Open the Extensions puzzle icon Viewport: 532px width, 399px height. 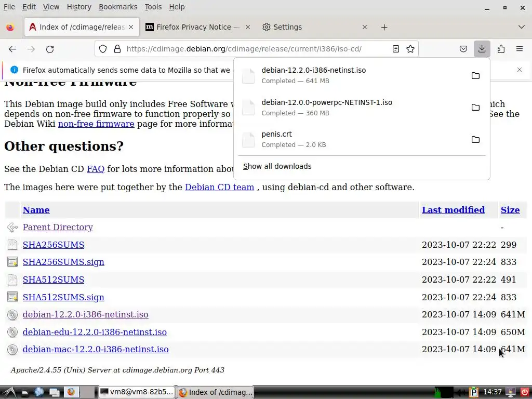501,49
